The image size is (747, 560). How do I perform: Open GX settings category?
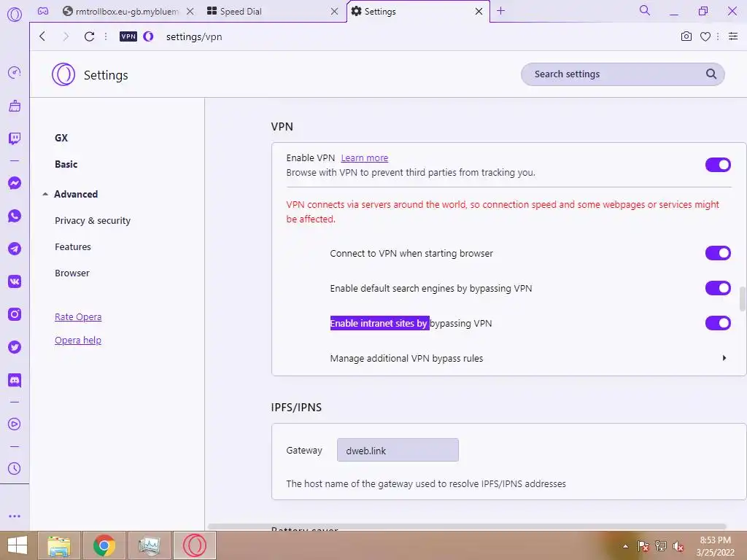tap(61, 138)
